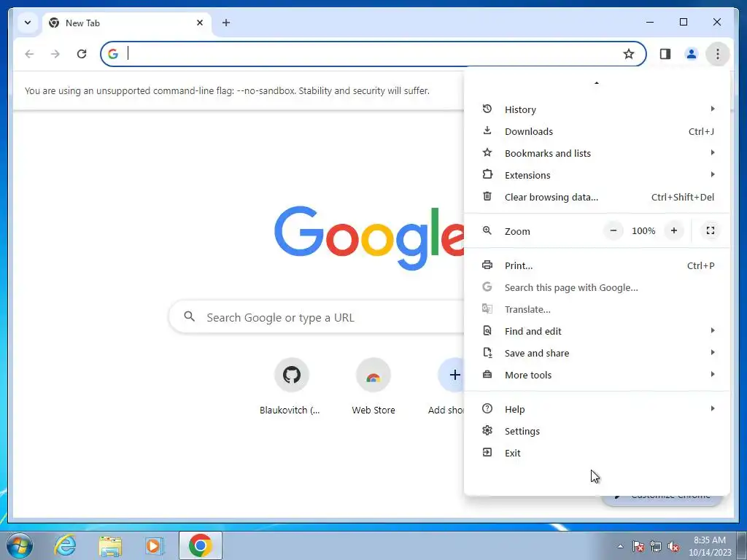
Task: Select Print from the menu
Action: point(597,265)
